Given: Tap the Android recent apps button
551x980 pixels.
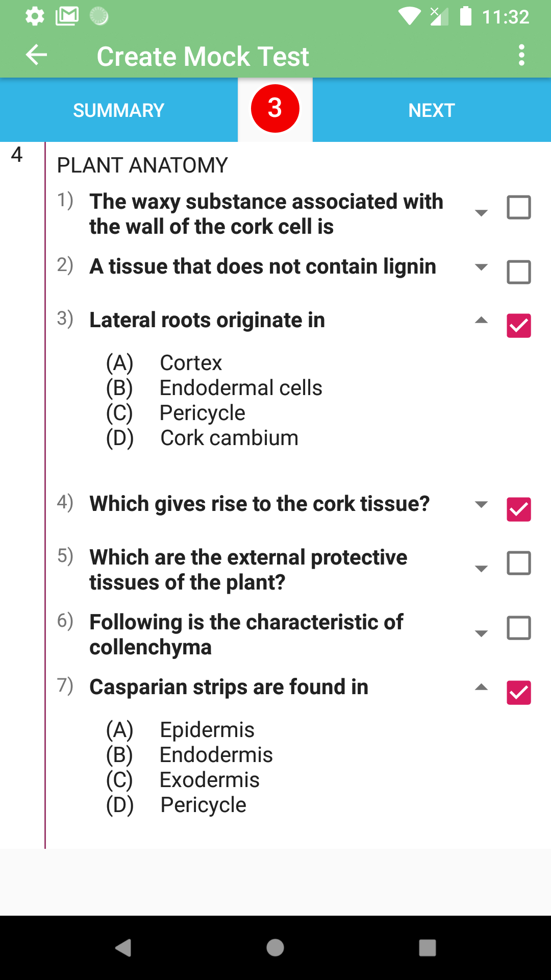Looking at the screenshot, I should (427, 948).
